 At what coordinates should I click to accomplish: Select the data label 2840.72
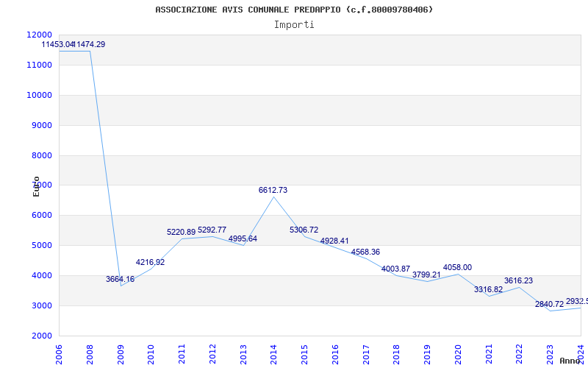(x=549, y=304)
